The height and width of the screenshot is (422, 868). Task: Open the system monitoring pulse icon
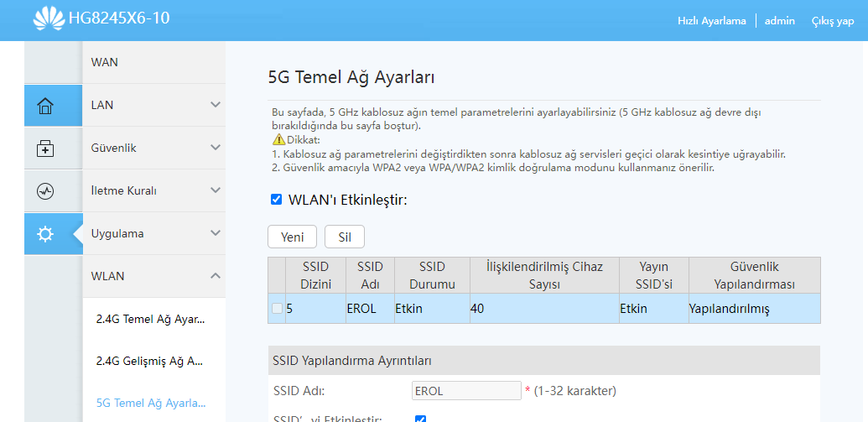click(x=44, y=191)
